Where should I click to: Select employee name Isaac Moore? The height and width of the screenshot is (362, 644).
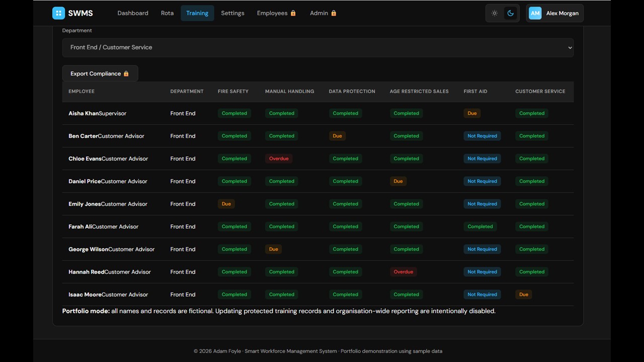(85, 294)
